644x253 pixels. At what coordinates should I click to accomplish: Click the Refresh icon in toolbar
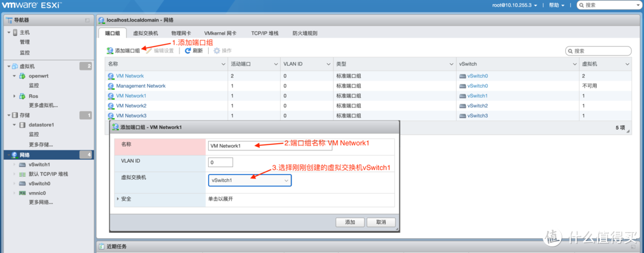[188, 51]
